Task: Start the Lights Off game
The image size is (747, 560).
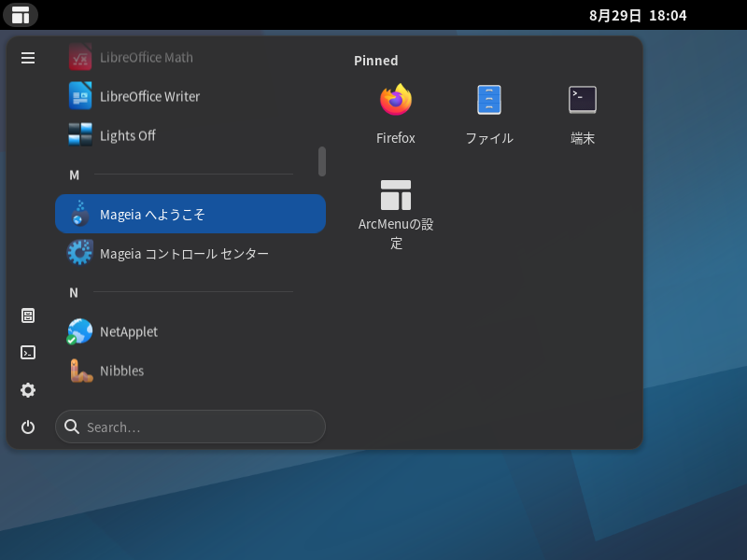Action: [190, 135]
